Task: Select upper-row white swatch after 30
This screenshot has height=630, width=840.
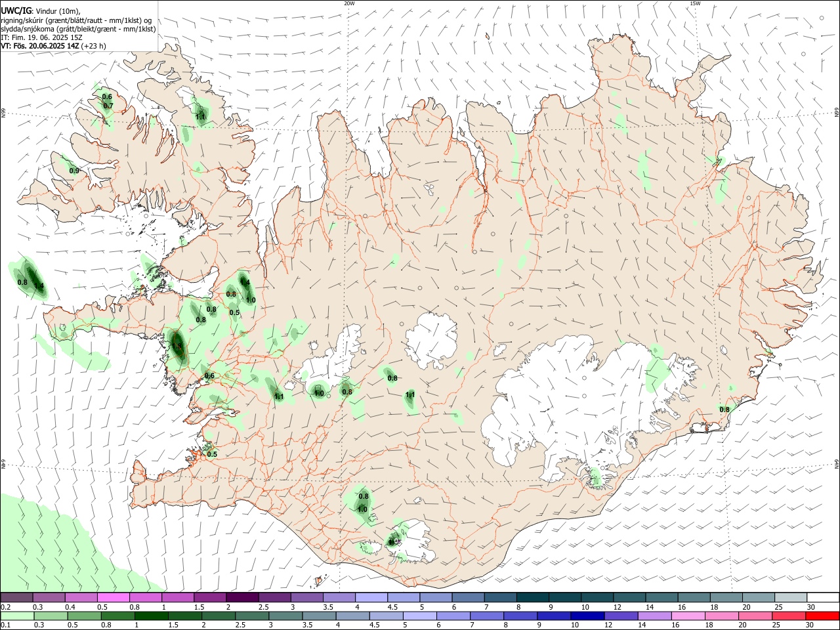Action: tap(823, 597)
